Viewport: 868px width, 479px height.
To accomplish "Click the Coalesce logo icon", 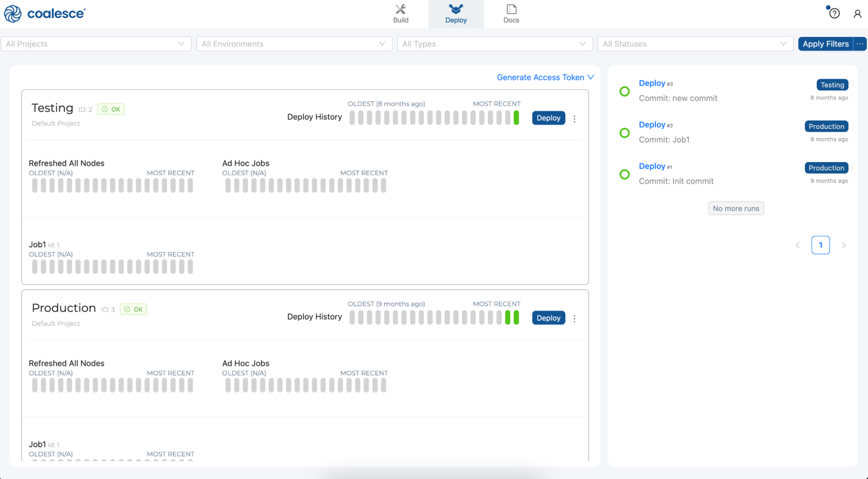I will click(x=13, y=14).
